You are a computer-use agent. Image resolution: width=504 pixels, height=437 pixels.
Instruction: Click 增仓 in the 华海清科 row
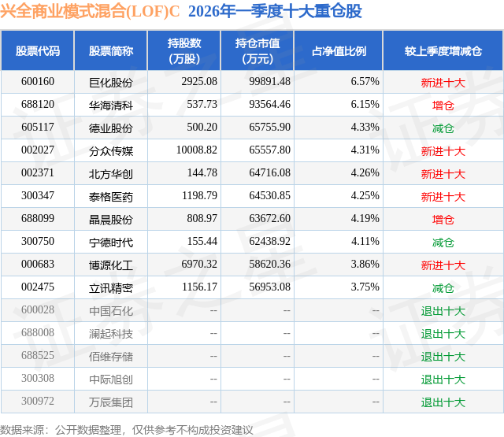[443, 106]
